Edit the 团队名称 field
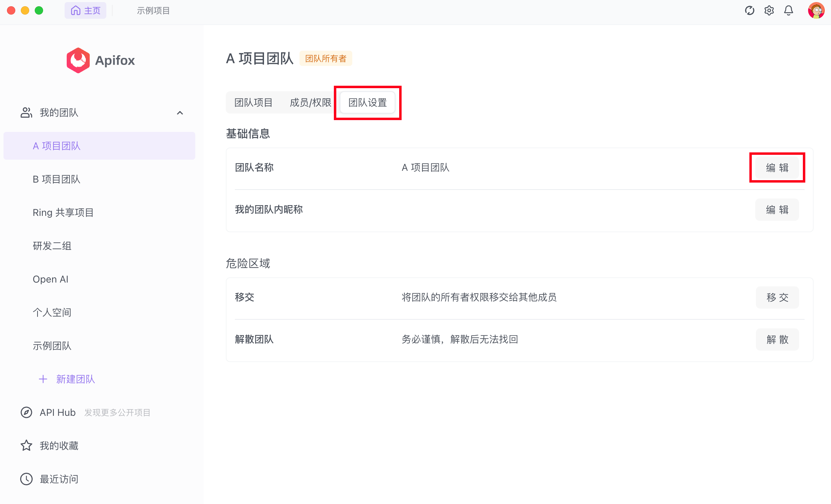 pyautogui.click(x=777, y=168)
